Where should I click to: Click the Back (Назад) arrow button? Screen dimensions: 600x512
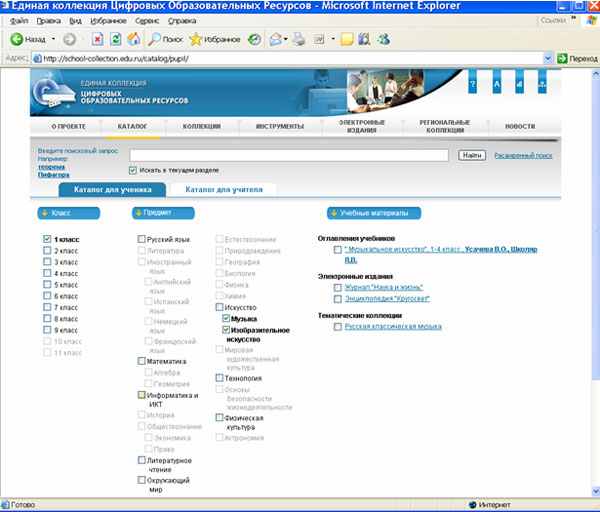17,40
